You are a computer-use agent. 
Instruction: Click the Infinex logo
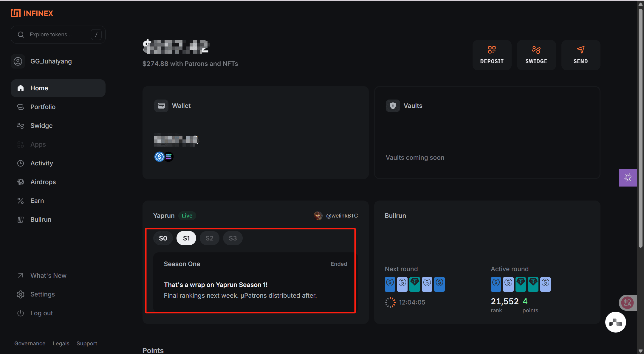(32, 13)
